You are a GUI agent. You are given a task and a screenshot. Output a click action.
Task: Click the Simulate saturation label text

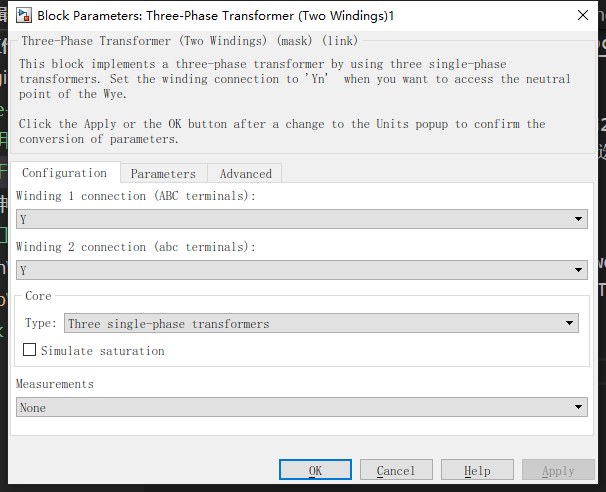pos(102,351)
